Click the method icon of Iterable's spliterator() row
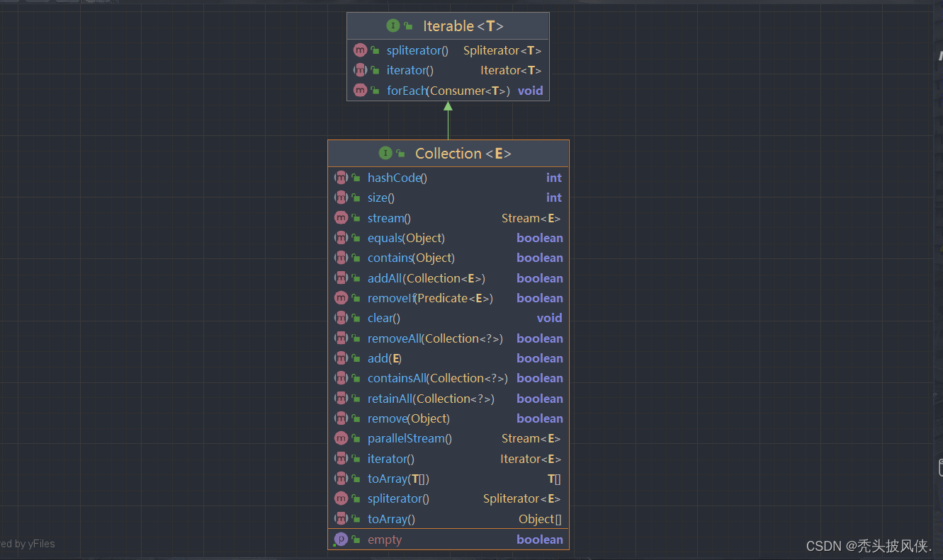943x560 pixels. pyautogui.click(x=360, y=50)
